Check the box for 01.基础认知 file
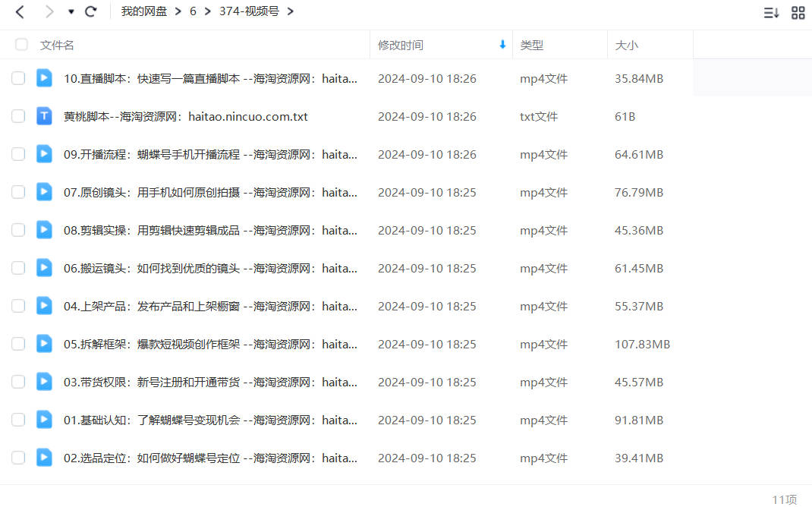This screenshot has width=812, height=507. (18, 420)
